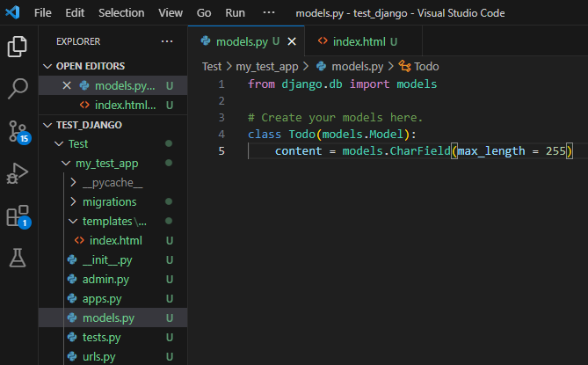Place cursor on max_length in code

point(491,150)
